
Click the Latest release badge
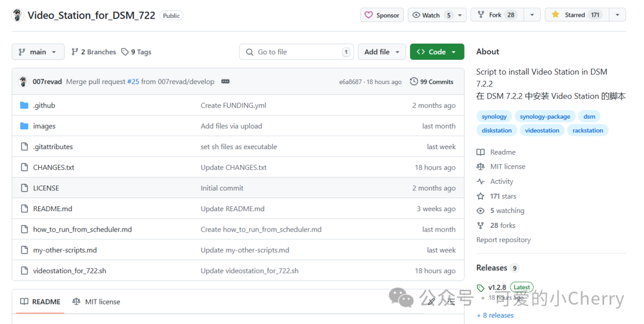(522, 288)
